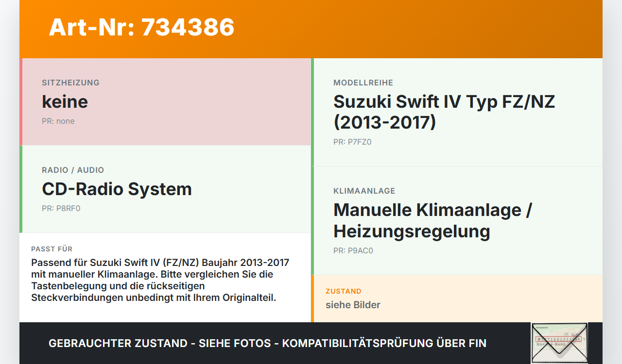Click the envelope vehicle-document thumbnail
Image resolution: width=622 pixels, height=364 pixels.
click(559, 343)
